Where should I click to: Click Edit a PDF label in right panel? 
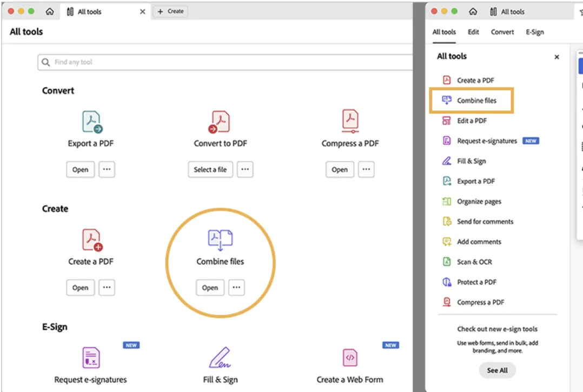(x=472, y=121)
